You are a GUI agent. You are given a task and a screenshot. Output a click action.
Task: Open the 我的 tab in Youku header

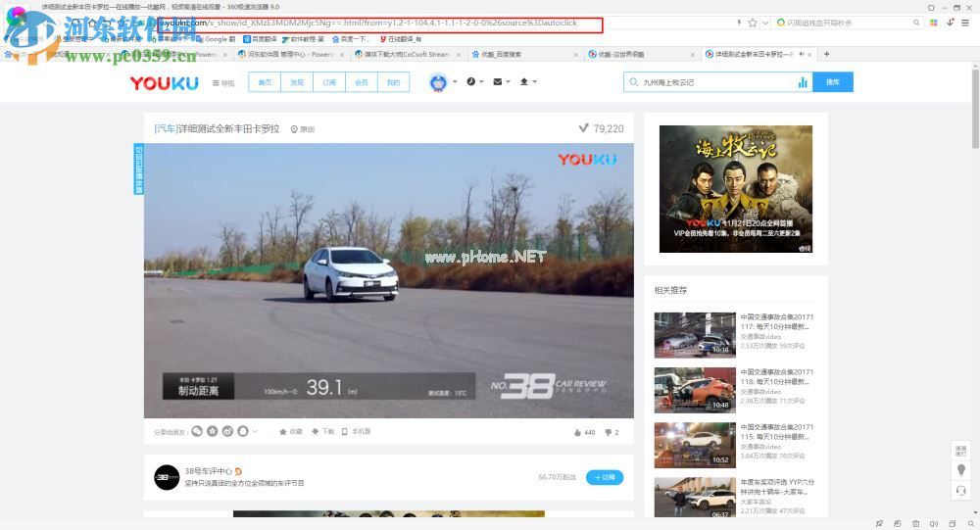[x=393, y=82]
